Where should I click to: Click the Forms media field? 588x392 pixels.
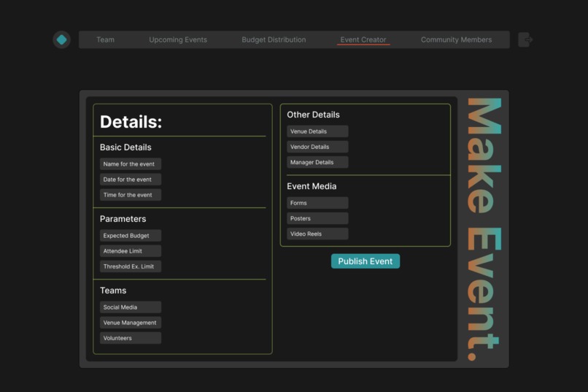coord(317,203)
